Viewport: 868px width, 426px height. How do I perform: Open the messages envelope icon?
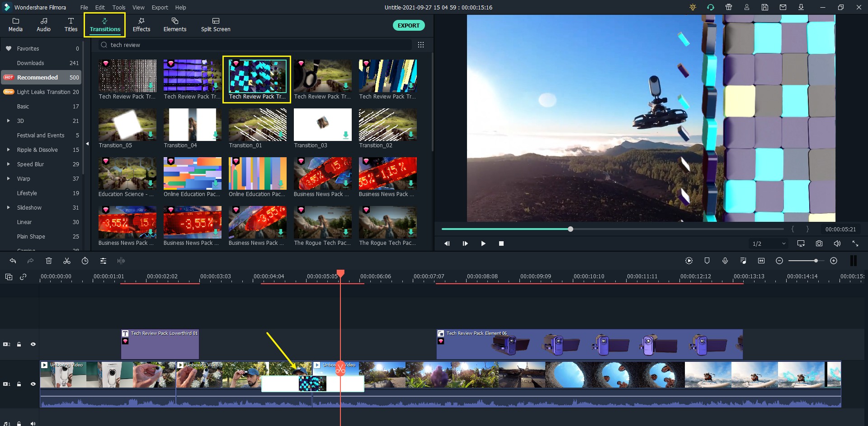(x=783, y=7)
